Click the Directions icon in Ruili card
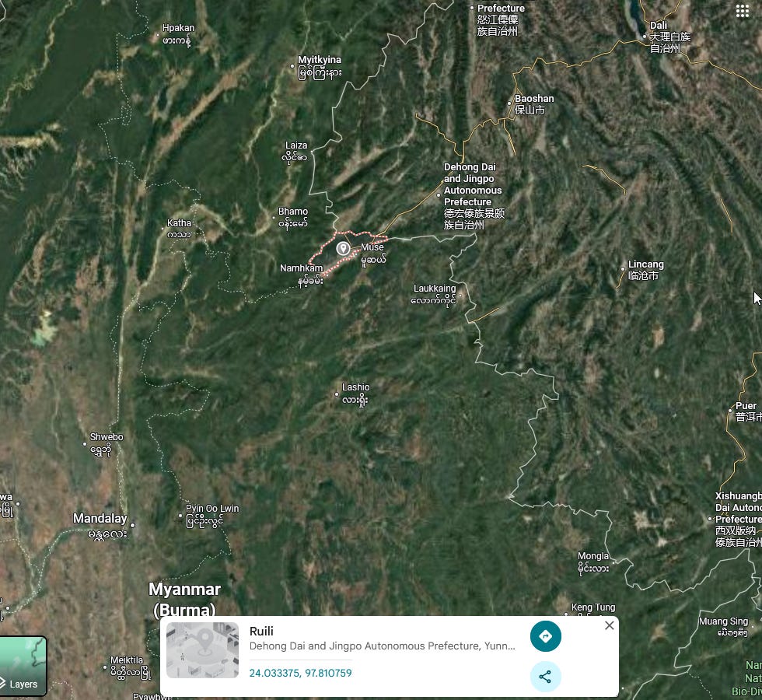Image resolution: width=762 pixels, height=700 pixels. 545,636
